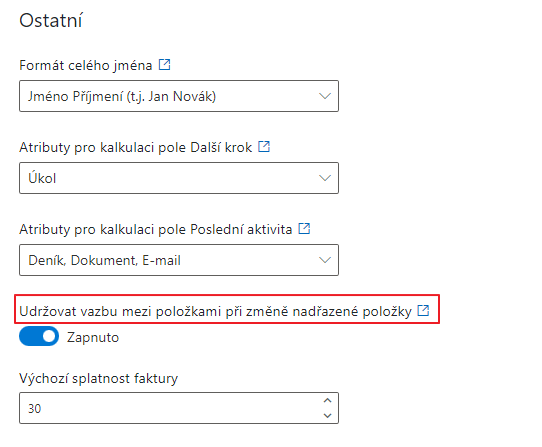Viewport: 542px width, 447px height.
Task: Open the Jméno Příjmení combo box
Action: tap(179, 96)
